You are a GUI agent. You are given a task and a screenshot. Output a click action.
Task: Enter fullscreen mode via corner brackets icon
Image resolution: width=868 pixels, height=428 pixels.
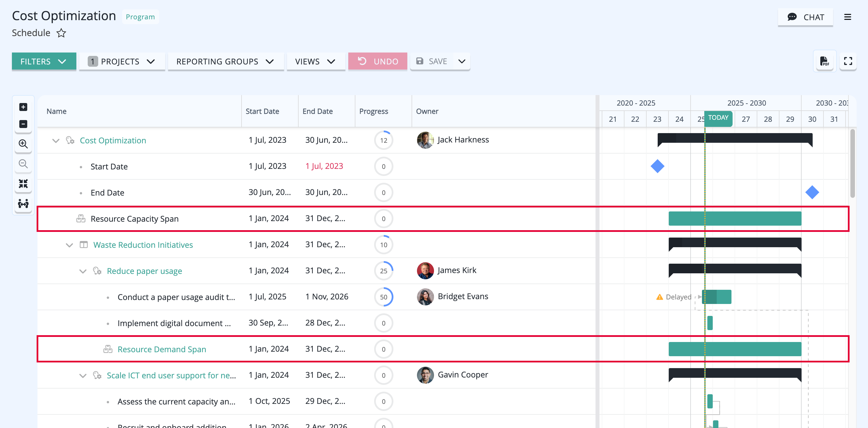[848, 61]
